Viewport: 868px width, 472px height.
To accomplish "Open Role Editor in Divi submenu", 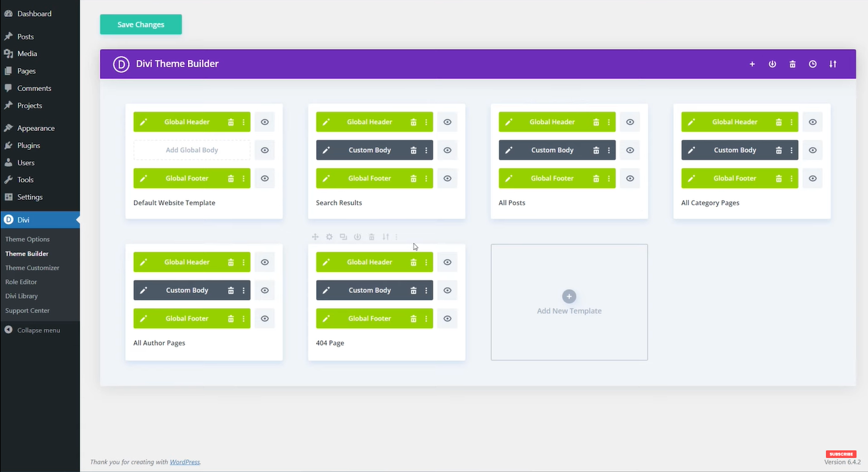I will click(x=21, y=282).
